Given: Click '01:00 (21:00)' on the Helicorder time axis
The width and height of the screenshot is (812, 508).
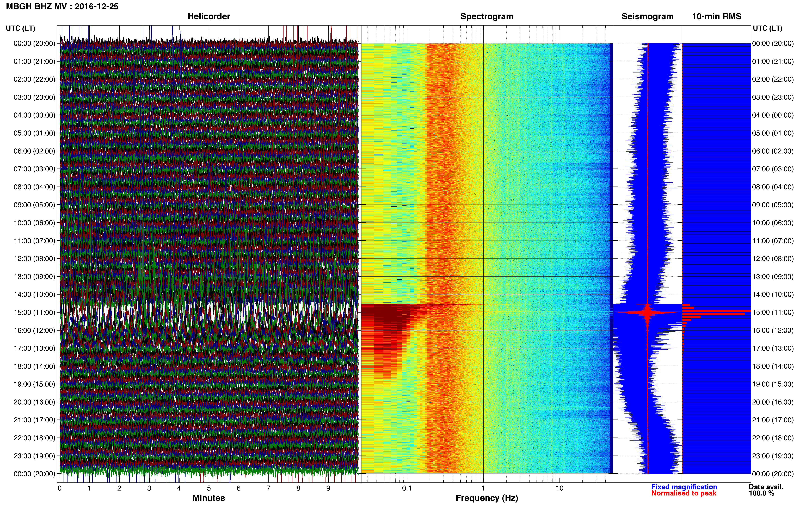Looking at the screenshot, I should coord(34,62).
